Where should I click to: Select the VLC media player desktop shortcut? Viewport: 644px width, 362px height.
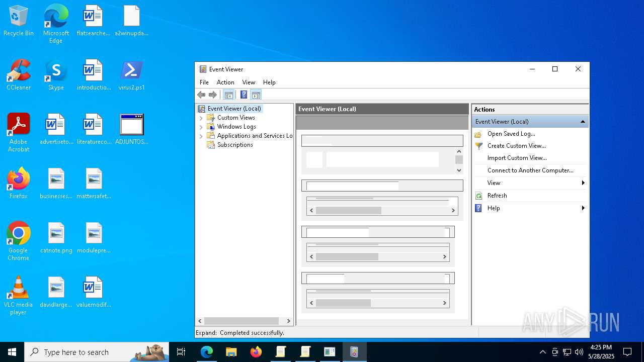point(19,295)
